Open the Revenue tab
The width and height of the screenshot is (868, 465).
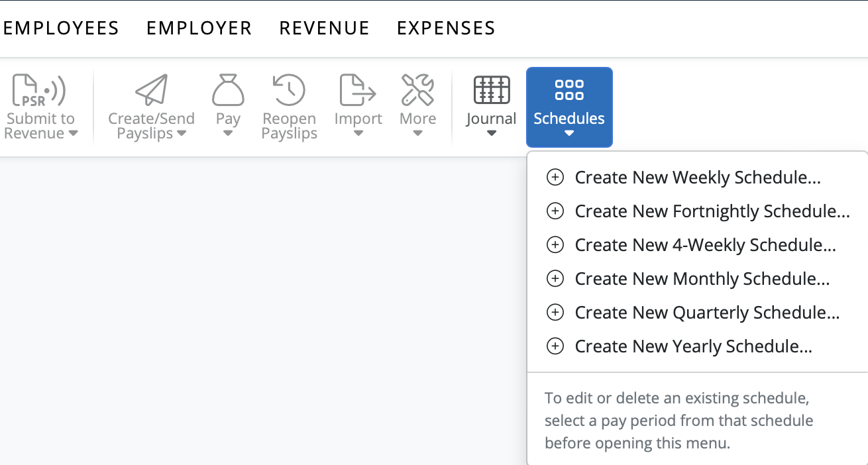325,28
